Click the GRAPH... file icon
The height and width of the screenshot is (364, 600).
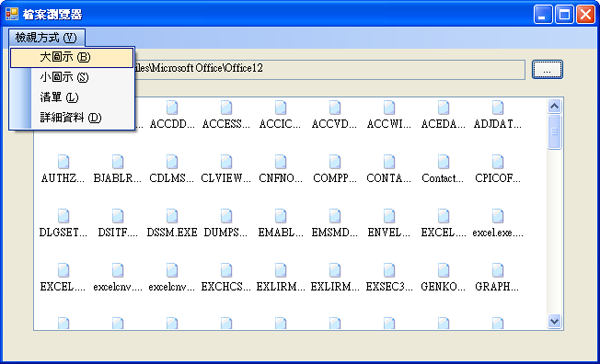(498, 271)
